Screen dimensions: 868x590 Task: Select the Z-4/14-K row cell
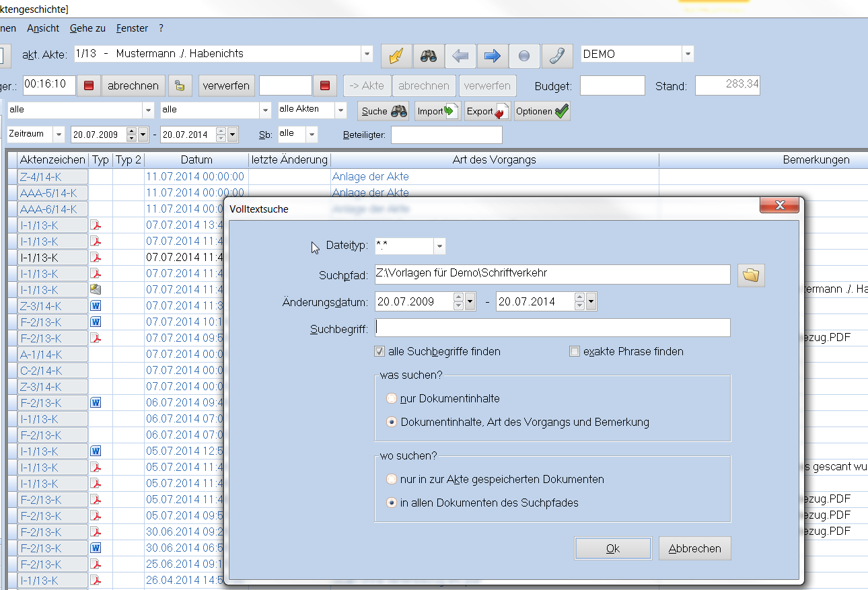[52, 176]
